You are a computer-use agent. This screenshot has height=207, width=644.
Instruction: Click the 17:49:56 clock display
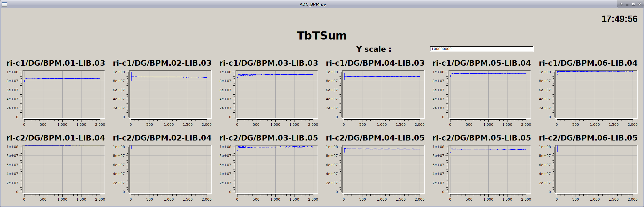click(619, 19)
